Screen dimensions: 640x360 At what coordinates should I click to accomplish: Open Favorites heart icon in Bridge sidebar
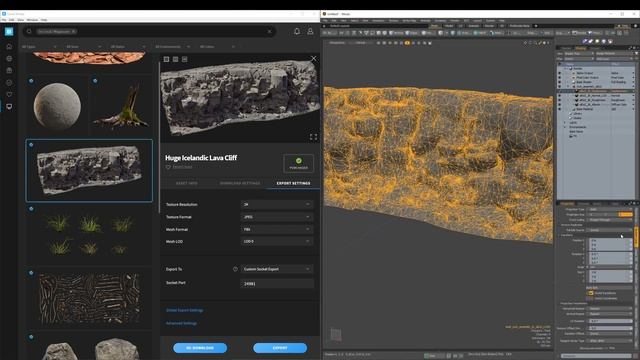[x=9, y=94]
